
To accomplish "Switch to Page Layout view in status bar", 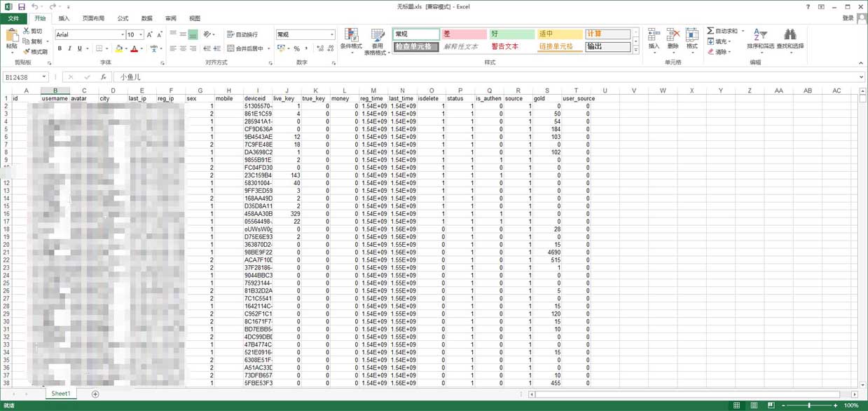I will point(754,405).
